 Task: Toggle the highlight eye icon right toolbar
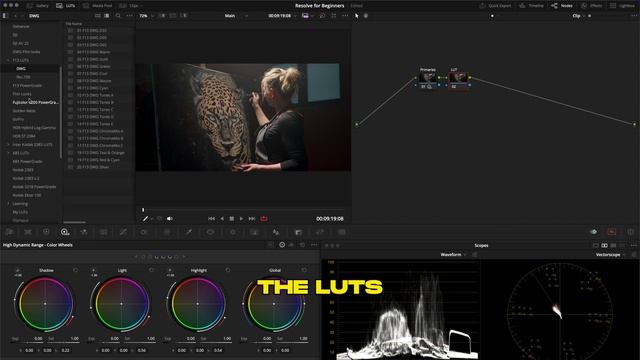click(593, 232)
